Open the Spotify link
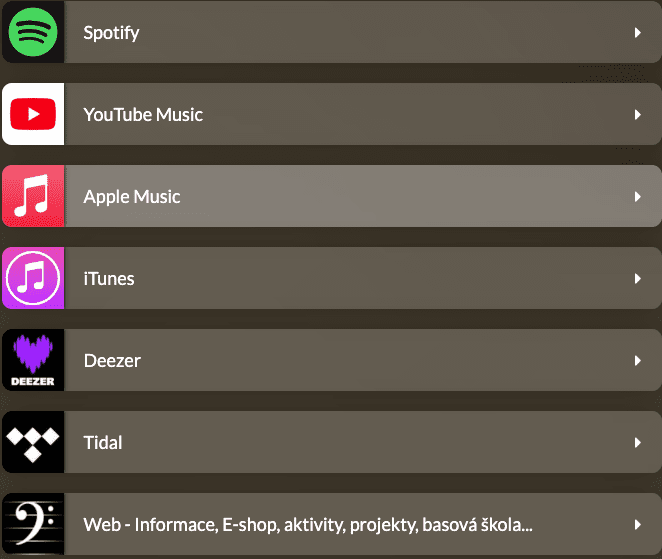This screenshot has width=662, height=559. tap(111, 33)
